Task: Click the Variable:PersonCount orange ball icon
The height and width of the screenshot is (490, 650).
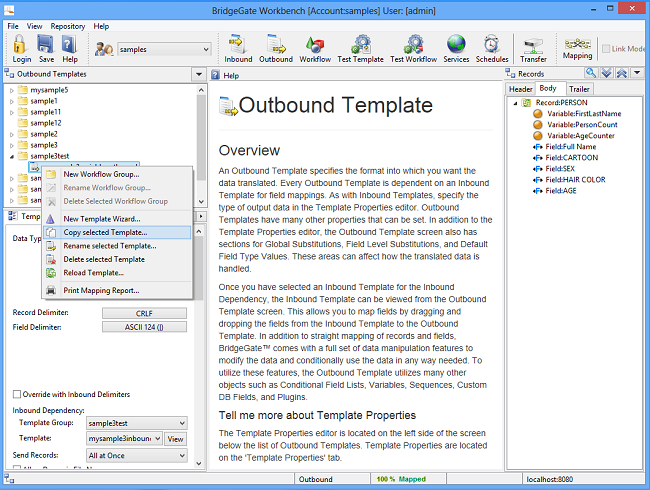Action: coord(538,125)
